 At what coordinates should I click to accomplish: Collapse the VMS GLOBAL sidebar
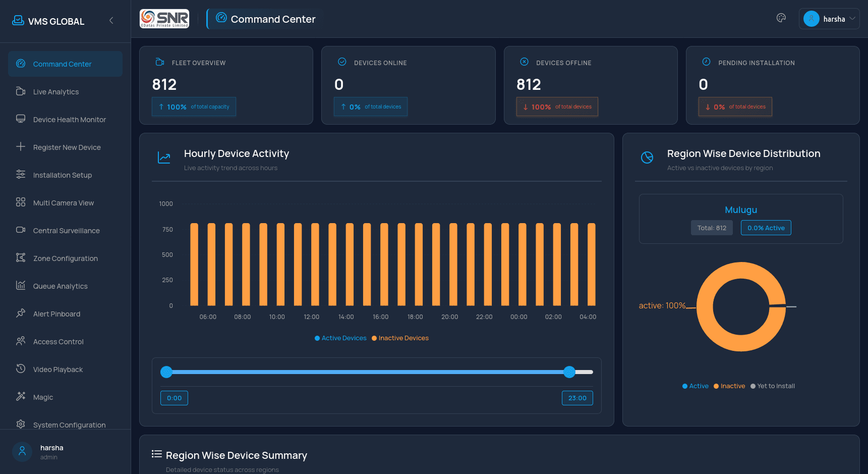(x=111, y=21)
